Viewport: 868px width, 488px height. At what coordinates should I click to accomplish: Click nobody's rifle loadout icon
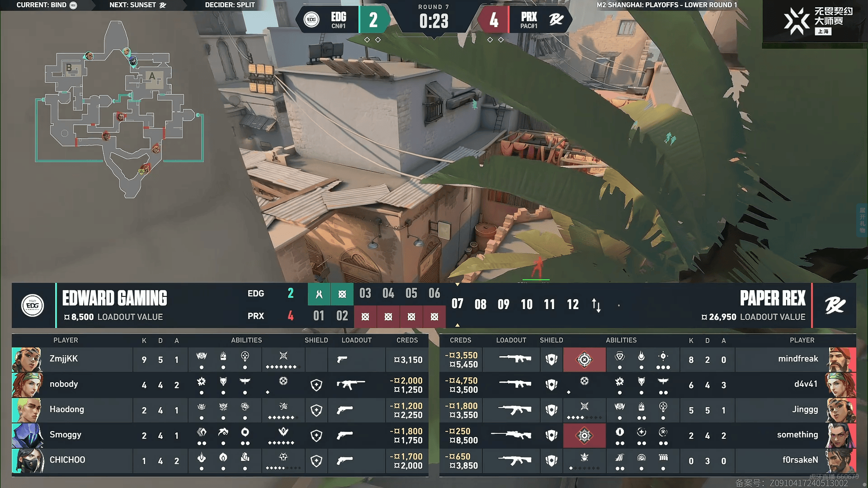coord(350,385)
